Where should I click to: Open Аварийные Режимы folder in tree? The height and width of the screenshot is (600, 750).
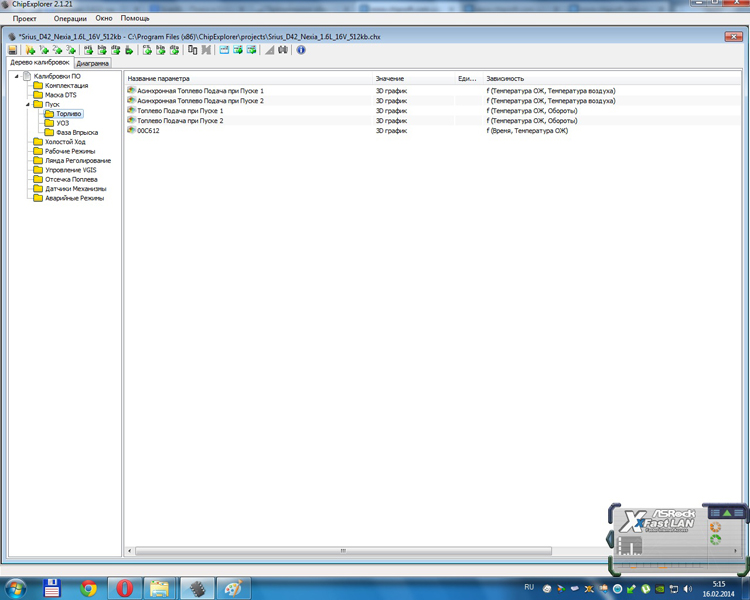pos(74,198)
